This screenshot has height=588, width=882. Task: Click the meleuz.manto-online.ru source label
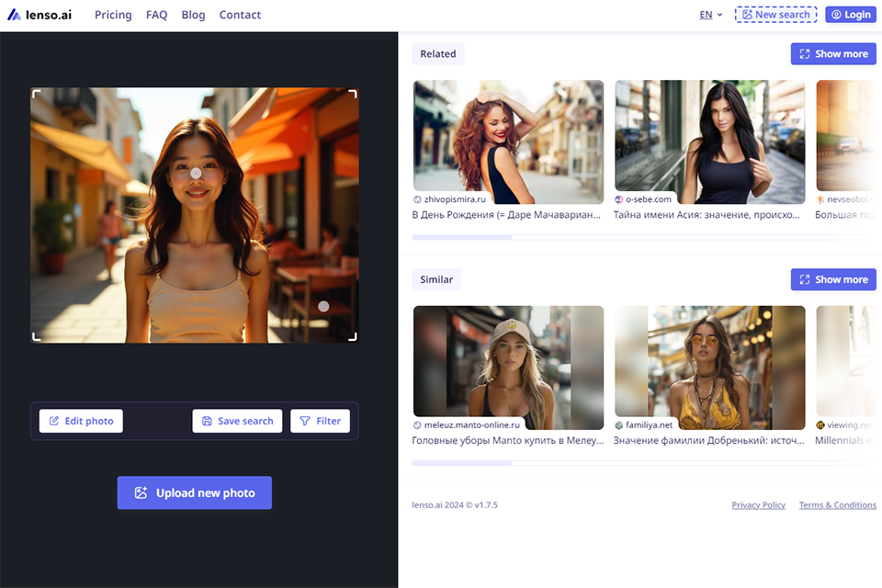(x=467, y=424)
